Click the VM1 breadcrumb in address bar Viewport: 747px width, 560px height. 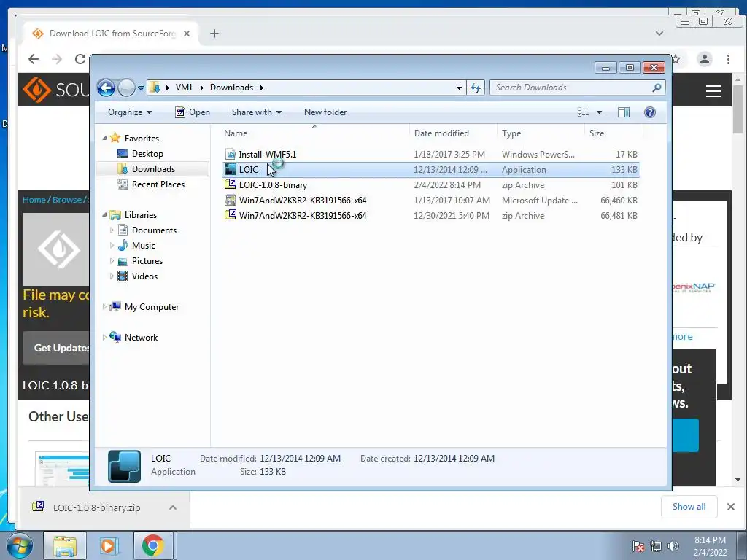point(184,87)
